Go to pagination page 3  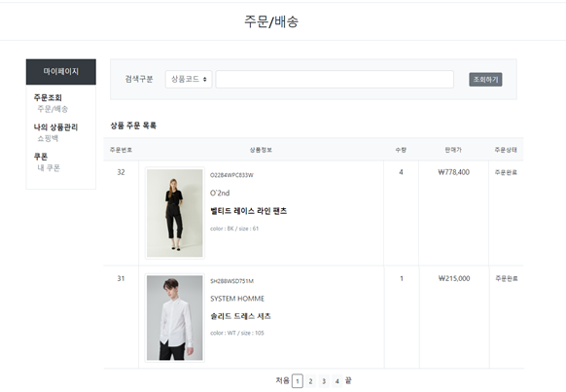coord(324,381)
